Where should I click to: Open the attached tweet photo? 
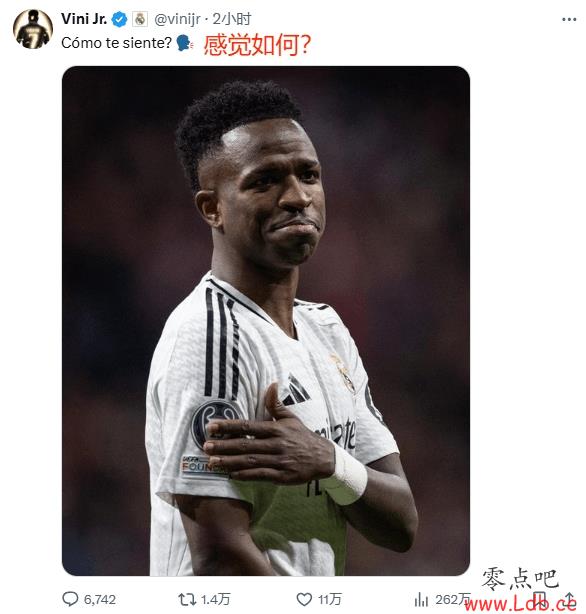[266, 321]
